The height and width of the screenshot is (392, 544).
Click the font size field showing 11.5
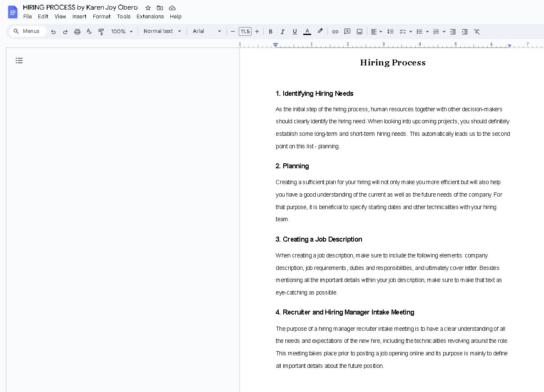(245, 32)
